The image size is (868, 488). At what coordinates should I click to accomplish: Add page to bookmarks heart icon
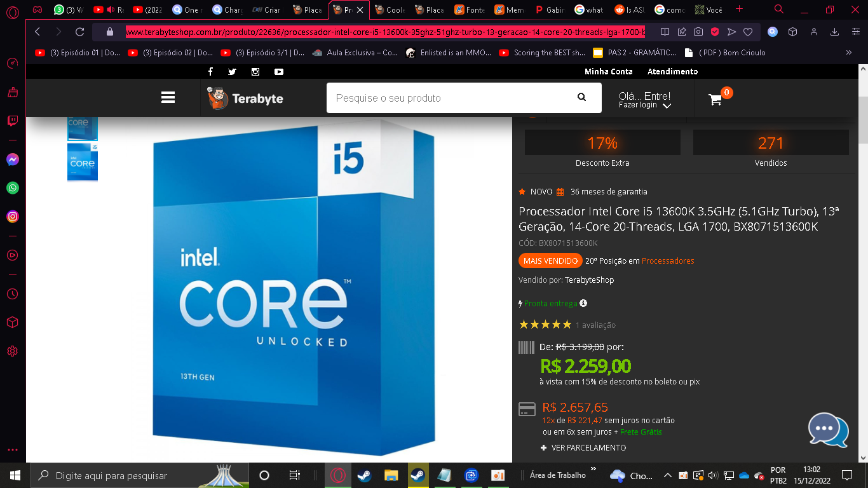tap(748, 32)
